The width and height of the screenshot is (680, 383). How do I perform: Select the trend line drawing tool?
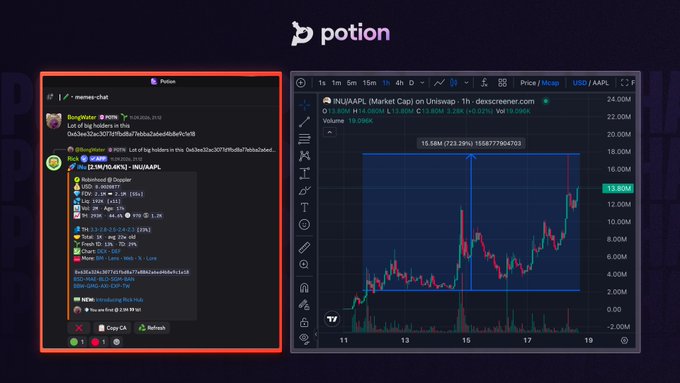[304, 122]
